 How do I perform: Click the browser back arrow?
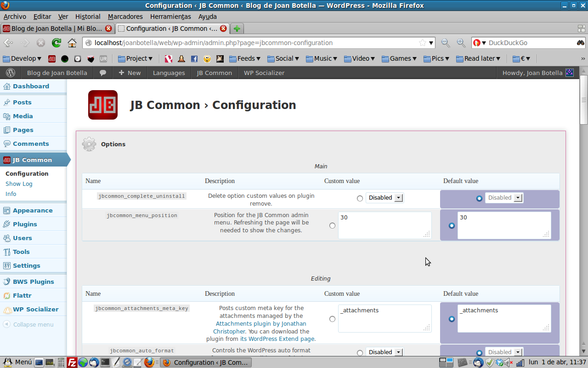(9, 43)
